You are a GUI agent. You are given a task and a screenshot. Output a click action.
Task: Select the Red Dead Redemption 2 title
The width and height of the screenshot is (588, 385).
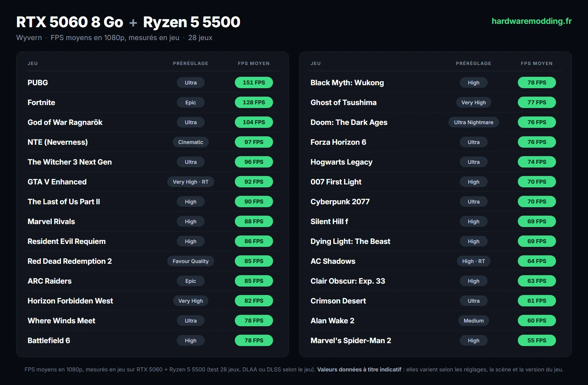[70, 261]
